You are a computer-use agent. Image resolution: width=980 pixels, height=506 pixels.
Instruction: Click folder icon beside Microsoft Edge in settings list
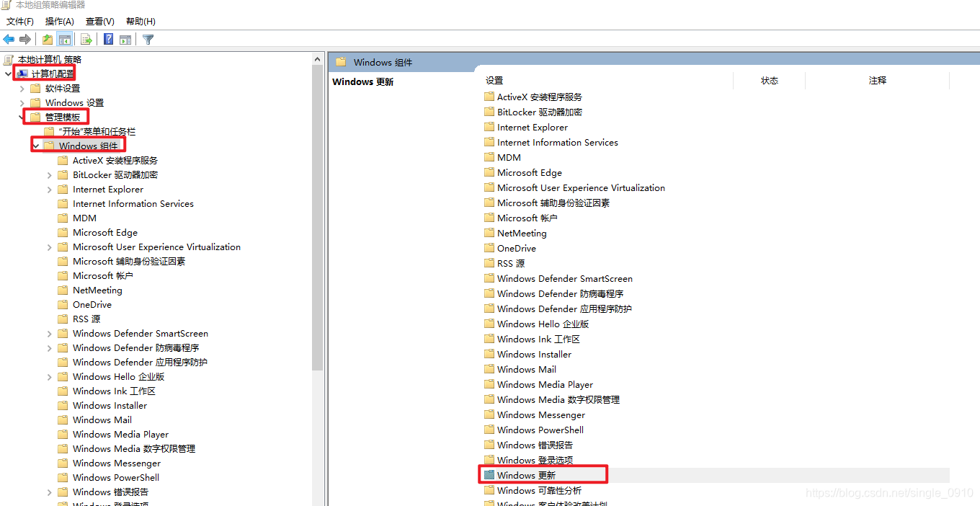coord(489,172)
